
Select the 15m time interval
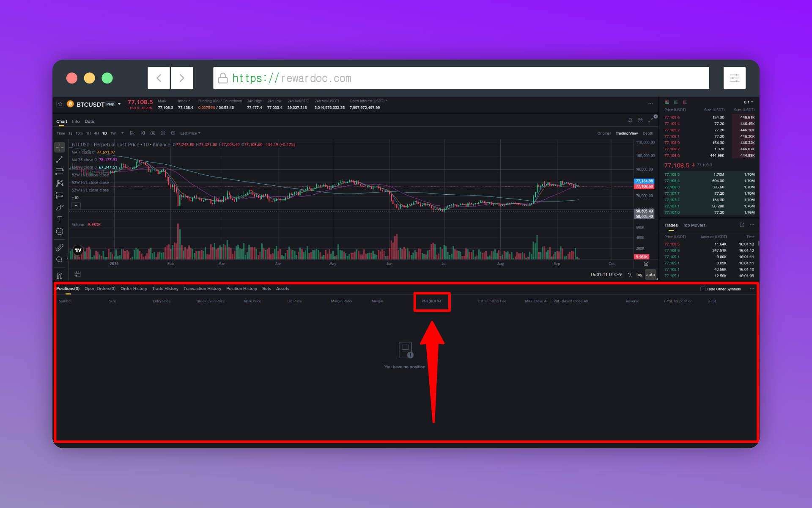tap(79, 133)
